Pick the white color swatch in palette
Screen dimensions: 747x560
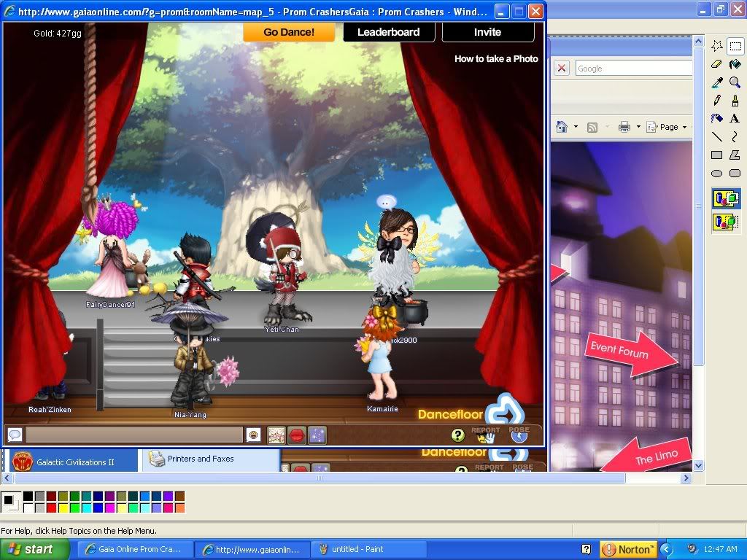(28, 507)
